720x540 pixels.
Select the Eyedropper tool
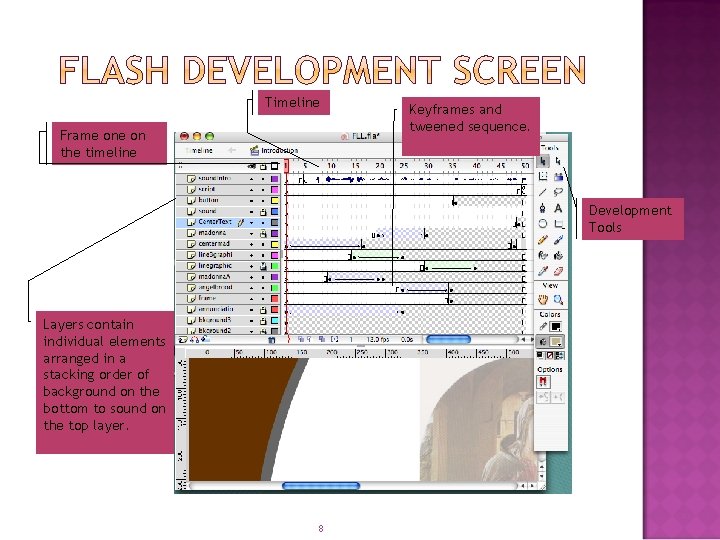pos(543,271)
